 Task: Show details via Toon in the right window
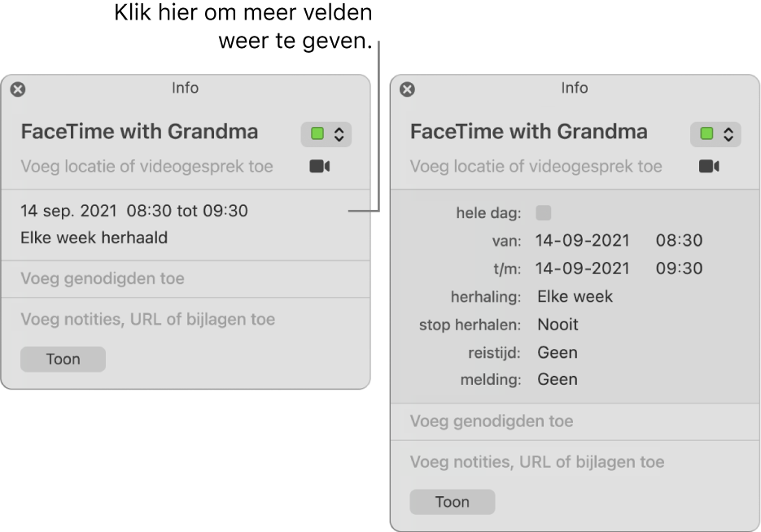pyautogui.click(x=452, y=502)
